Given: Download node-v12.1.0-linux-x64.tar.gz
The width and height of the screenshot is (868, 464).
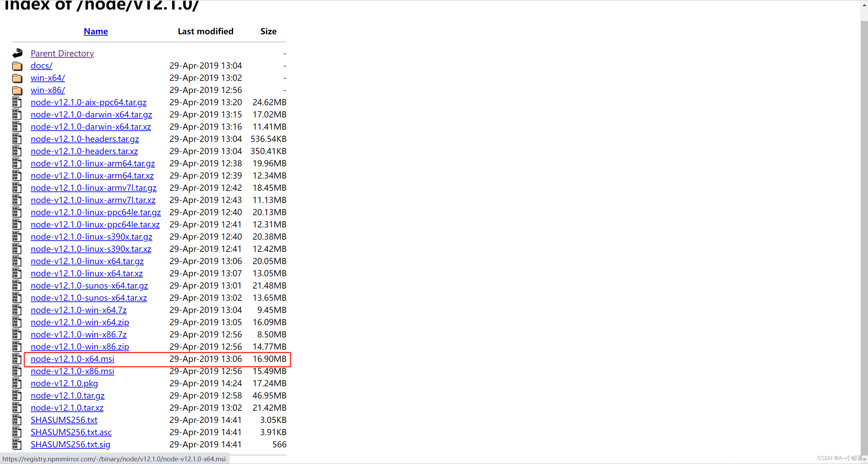Looking at the screenshot, I should [87, 261].
